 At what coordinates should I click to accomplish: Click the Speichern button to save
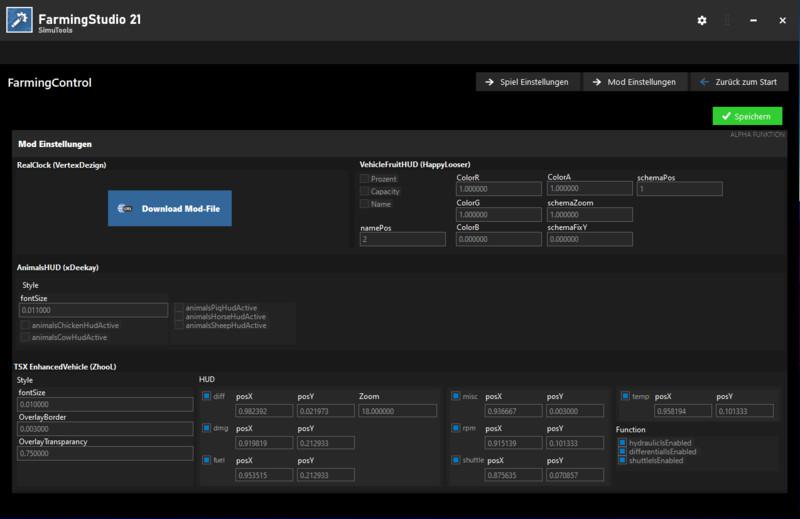pos(747,117)
